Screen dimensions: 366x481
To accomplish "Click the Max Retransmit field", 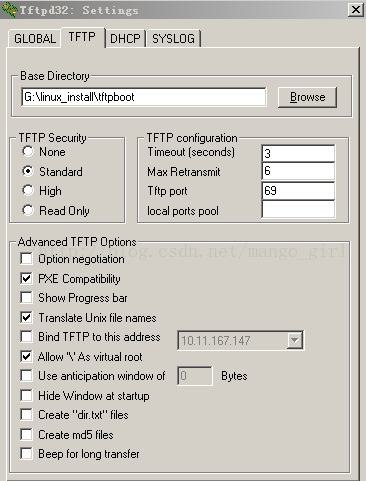I will pyautogui.click(x=298, y=171).
